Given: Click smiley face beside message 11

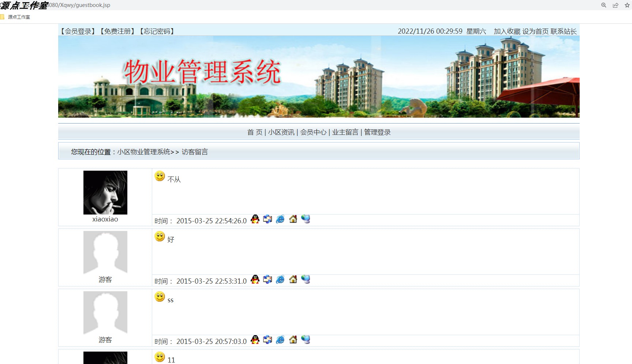Looking at the screenshot, I should [160, 357].
